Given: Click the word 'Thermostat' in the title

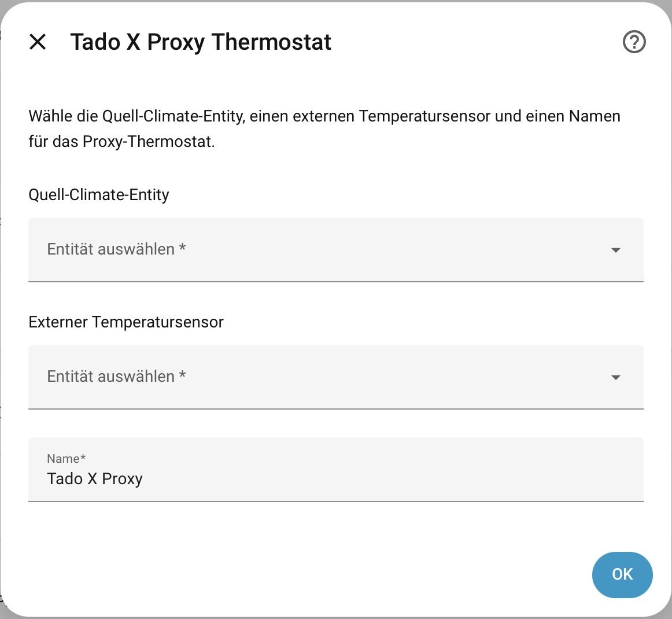Looking at the screenshot, I should point(271,42).
